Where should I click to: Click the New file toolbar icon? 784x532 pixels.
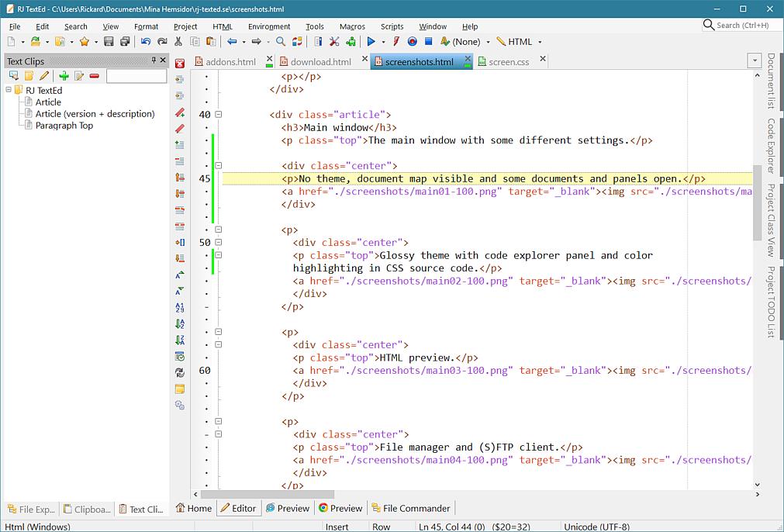pyautogui.click(x=11, y=42)
